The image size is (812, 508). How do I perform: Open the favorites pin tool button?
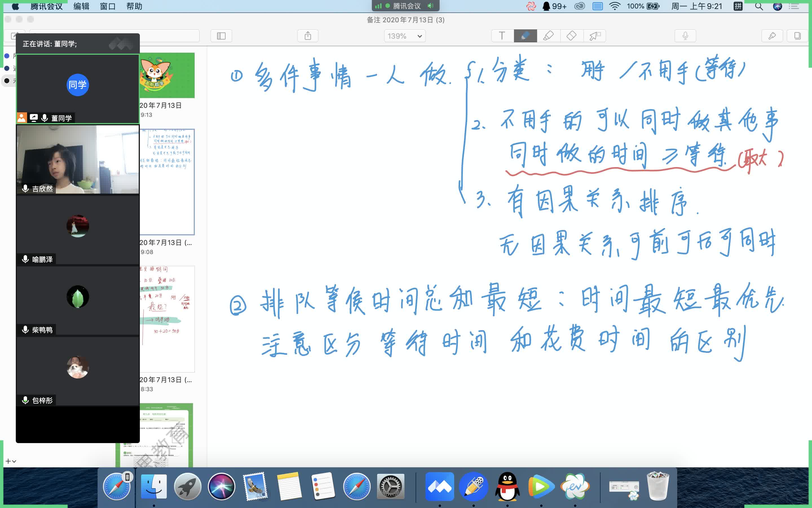coord(772,36)
